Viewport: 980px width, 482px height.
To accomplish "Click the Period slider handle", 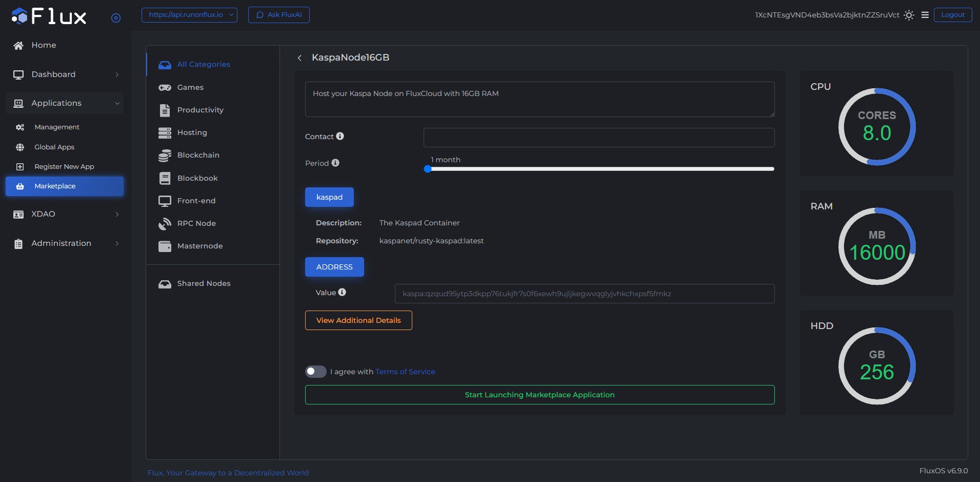I will (x=428, y=169).
